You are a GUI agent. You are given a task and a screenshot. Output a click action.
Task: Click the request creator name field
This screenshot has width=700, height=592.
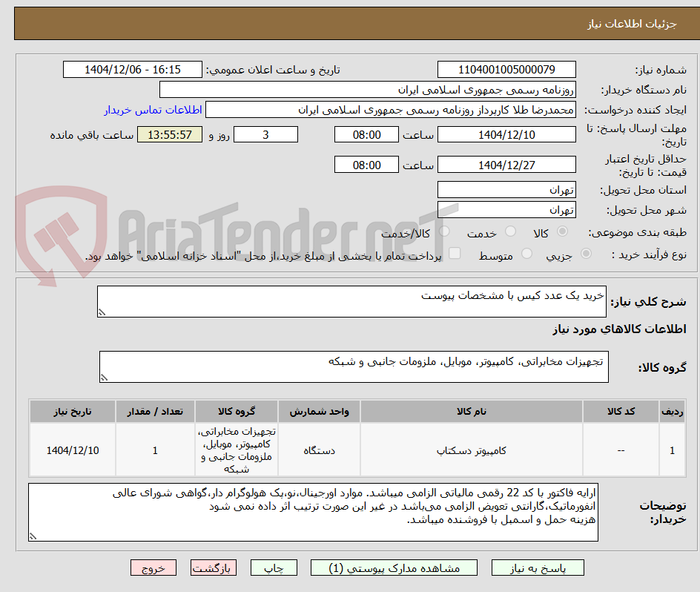click(391, 110)
